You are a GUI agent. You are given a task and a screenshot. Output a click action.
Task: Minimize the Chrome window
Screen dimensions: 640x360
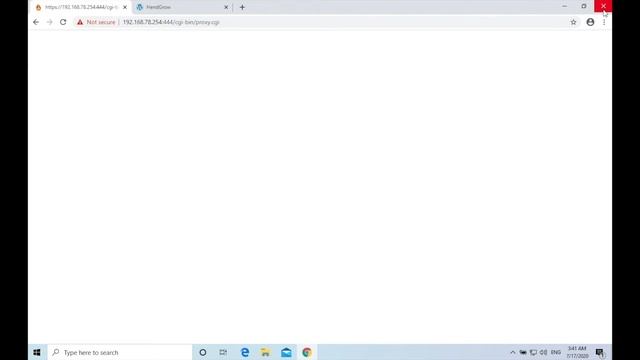point(564,6)
